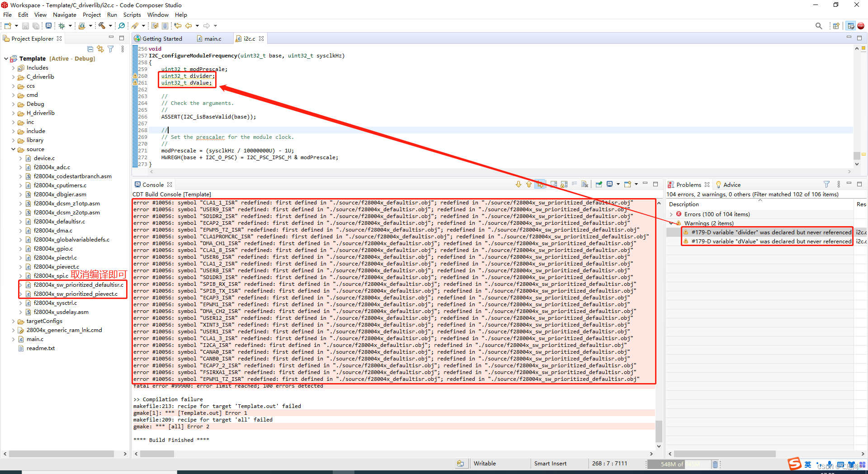Open Project Explorer view menu dots
The width and height of the screenshot is (868, 474).
click(123, 49)
